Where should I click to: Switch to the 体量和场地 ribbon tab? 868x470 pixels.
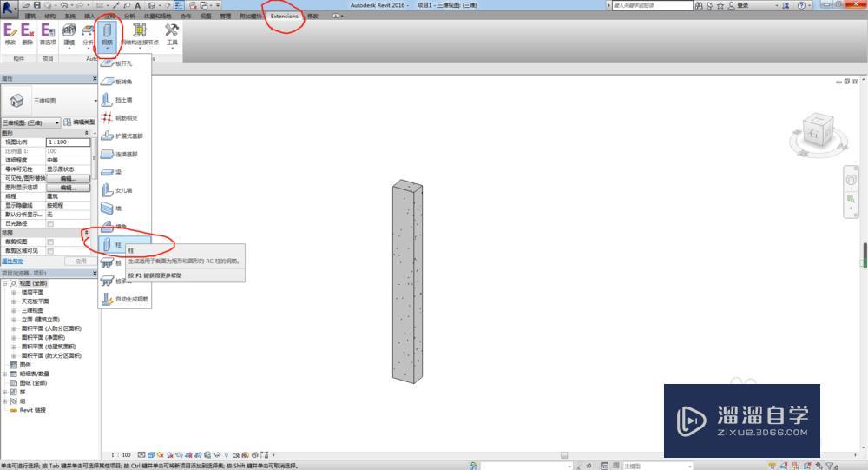click(157, 17)
